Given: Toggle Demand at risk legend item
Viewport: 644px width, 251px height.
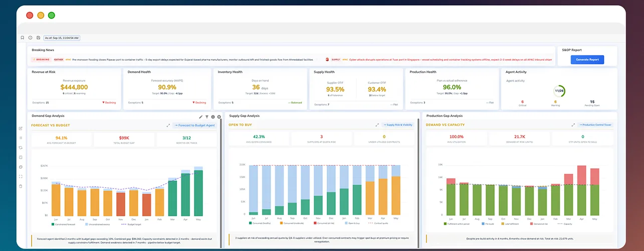Looking at the screenshot, I should pyautogui.click(x=539, y=224).
